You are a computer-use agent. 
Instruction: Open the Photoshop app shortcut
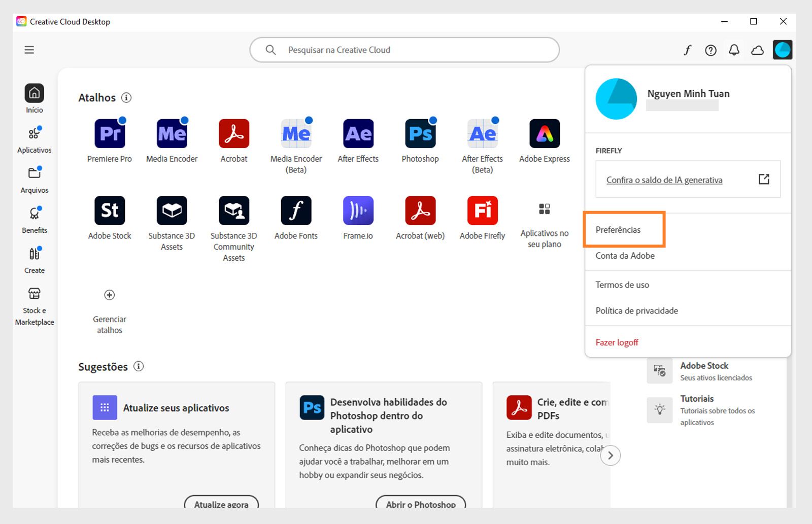(420, 133)
